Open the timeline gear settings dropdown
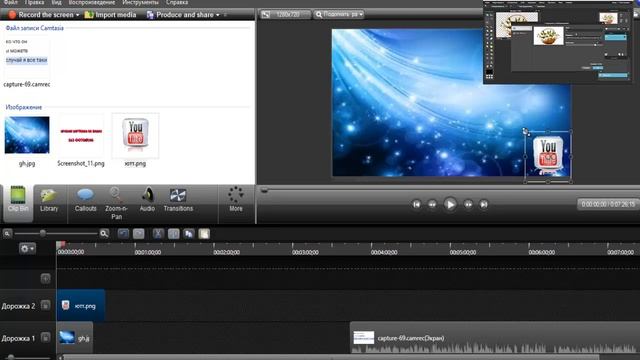 point(27,248)
